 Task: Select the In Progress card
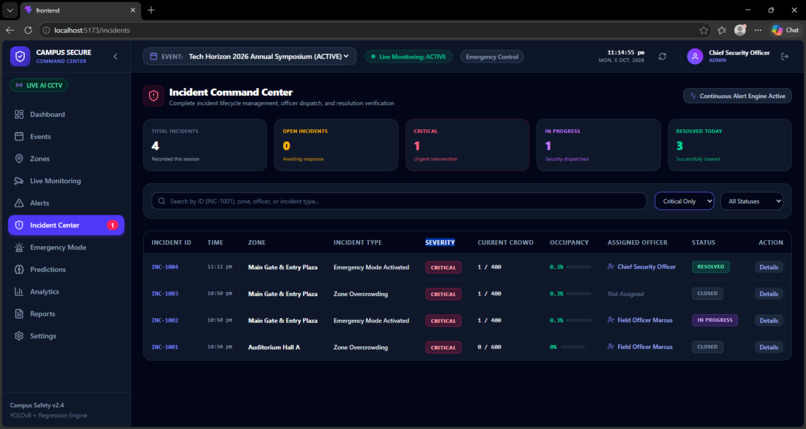point(598,145)
